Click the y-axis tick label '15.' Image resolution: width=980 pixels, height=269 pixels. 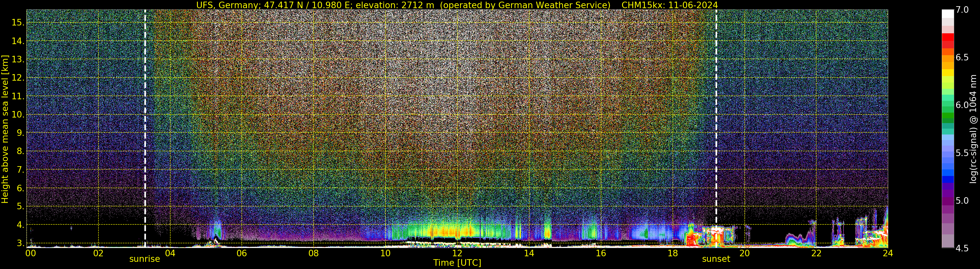(18, 23)
